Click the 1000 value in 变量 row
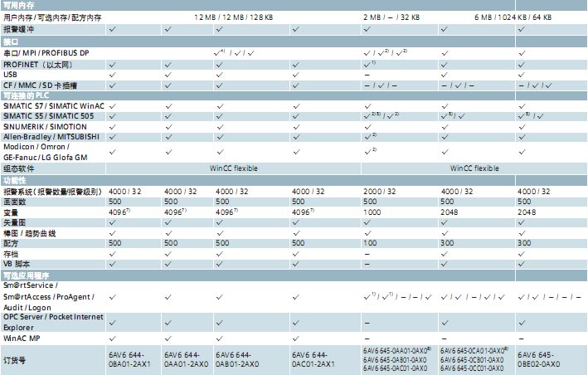The height and width of the screenshot is (375, 588). pyautogui.click(x=372, y=212)
